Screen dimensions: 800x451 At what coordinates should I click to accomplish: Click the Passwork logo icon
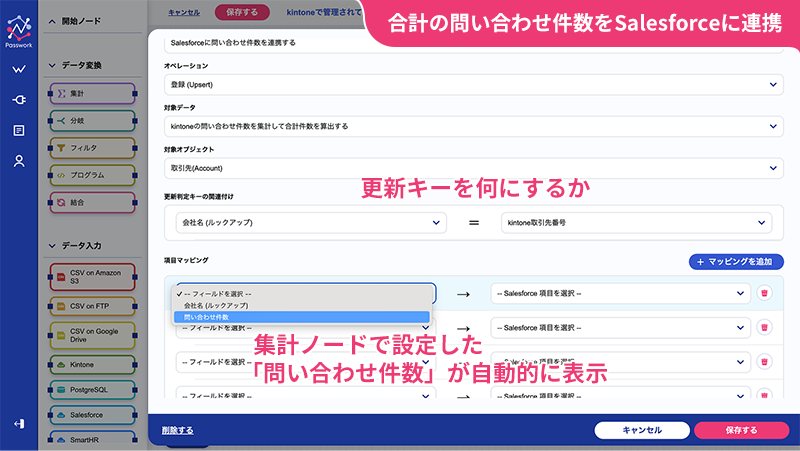pyautogui.click(x=19, y=32)
